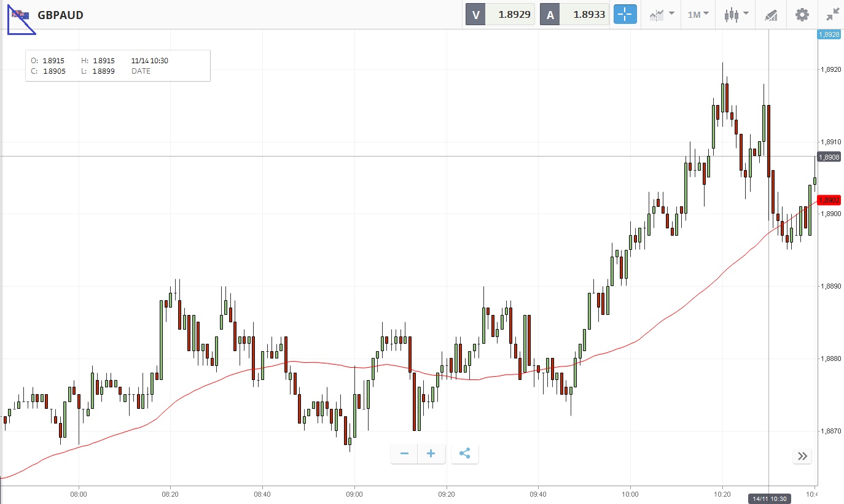The image size is (844, 504).
Task: Click the GBPAUD instrument name
Action: pyautogui.click(x=60, y=15)
